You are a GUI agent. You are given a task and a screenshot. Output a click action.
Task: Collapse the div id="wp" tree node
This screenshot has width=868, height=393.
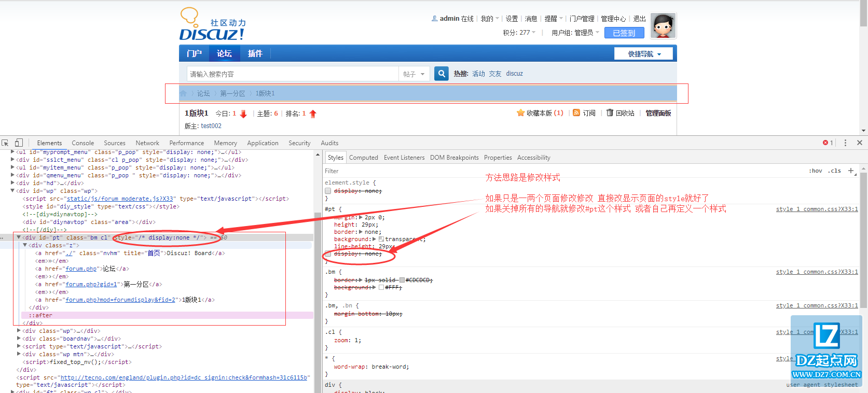pos(13,191)
